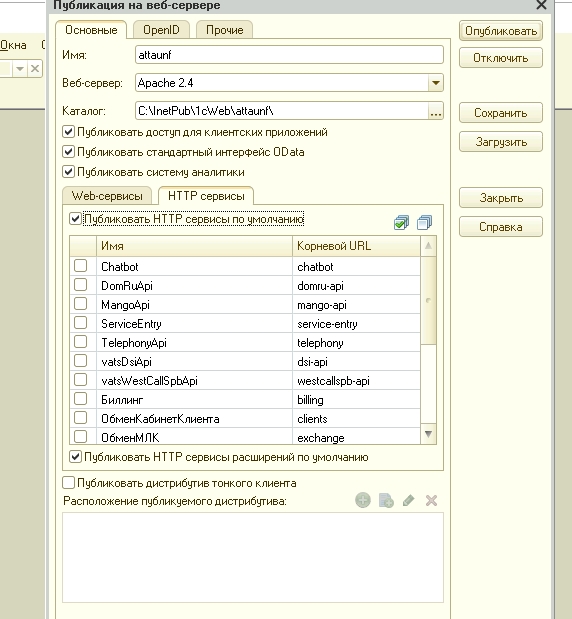Check the DomRuApi service checkbox
572x619 pixels.
point(81,285)
